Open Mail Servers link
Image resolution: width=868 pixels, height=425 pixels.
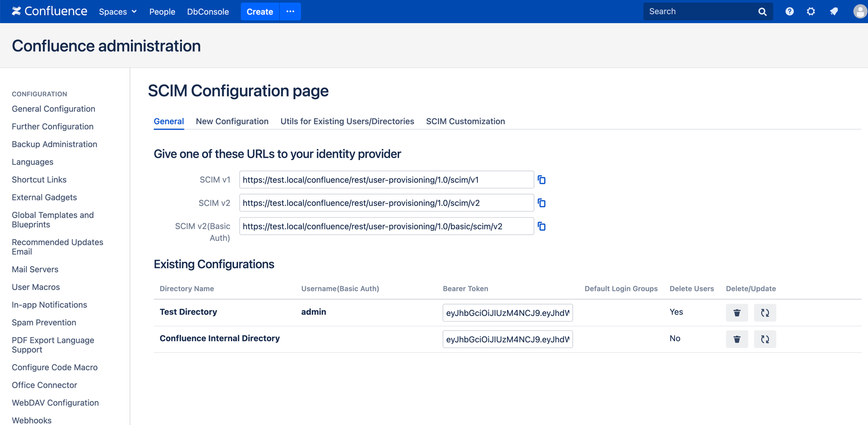35,269
